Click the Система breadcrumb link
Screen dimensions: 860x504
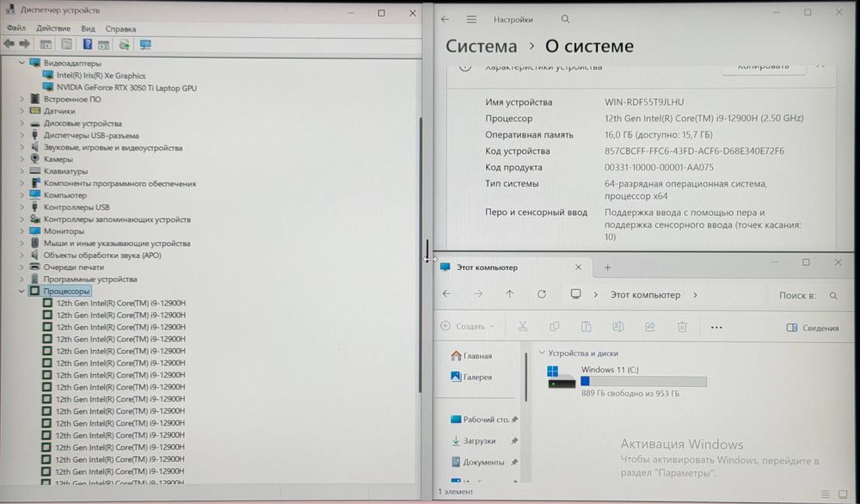[481, 46]
